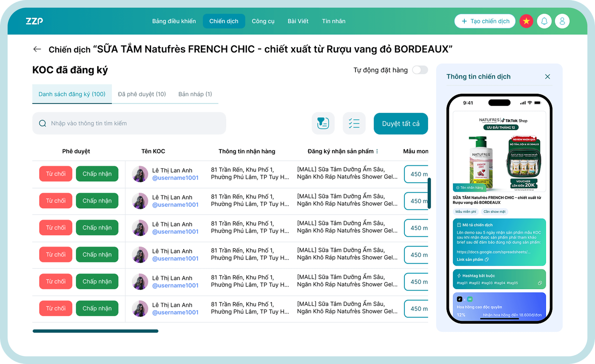
Task: Open the user profile avatar icon
Action: [x=562, y=21]
